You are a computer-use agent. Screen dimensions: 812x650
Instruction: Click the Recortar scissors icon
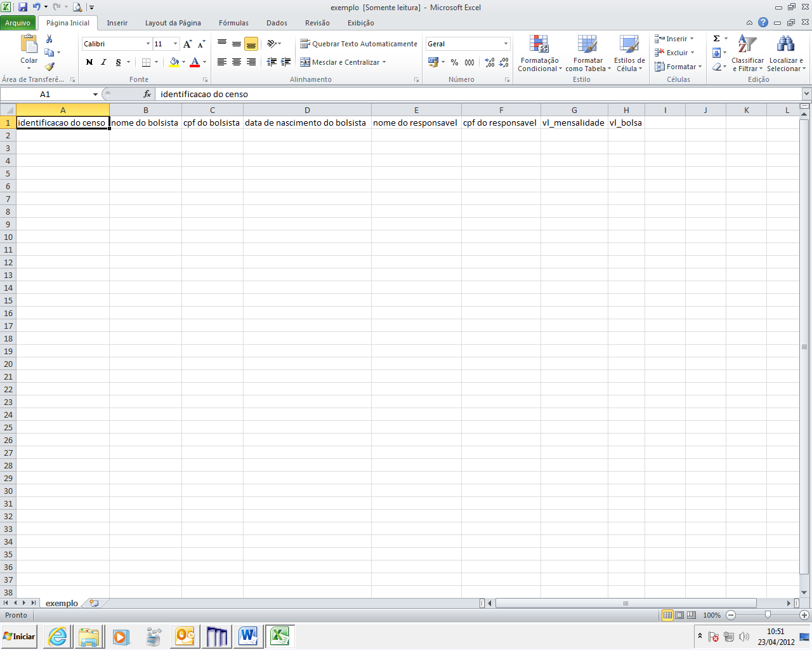(49, 39)
